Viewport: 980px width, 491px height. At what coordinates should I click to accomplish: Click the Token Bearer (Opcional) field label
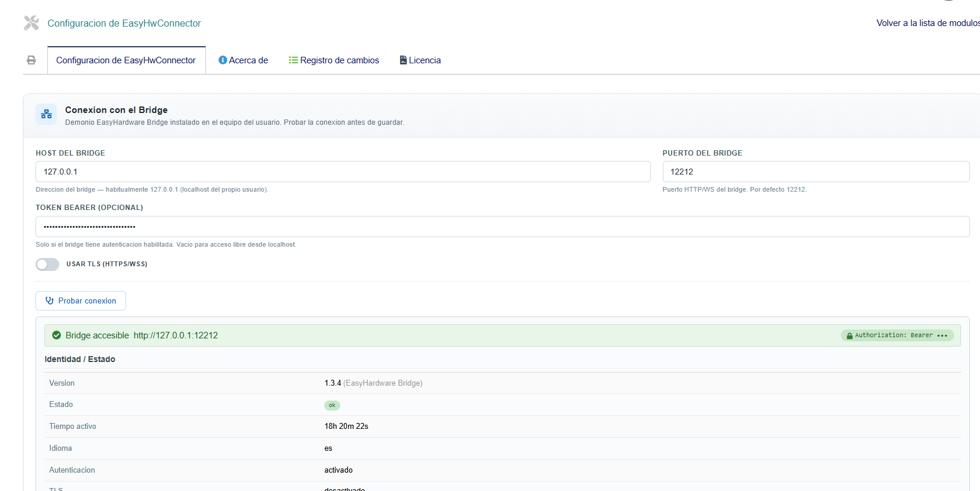(x=89, y=208)
